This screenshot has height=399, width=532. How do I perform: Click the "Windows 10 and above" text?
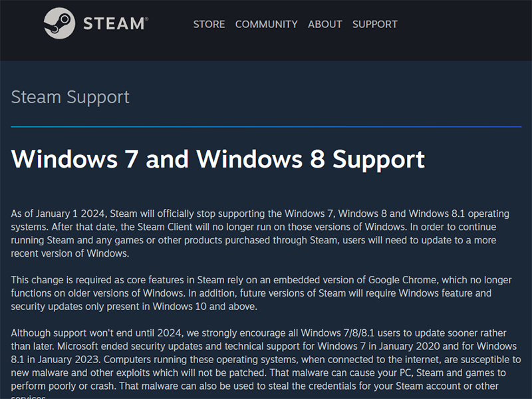pos(206,307)
